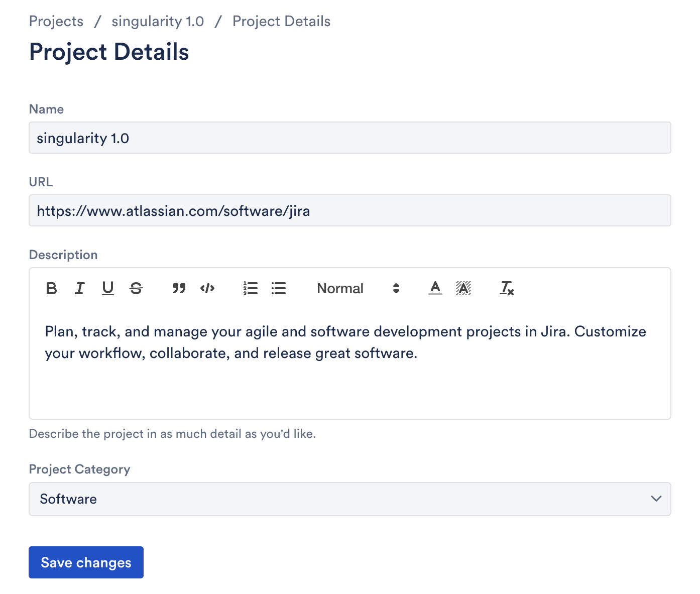Apply strikethrough formatting in toolbar
The width and height of the screenshot is (700, 594).
coord(136,288)
